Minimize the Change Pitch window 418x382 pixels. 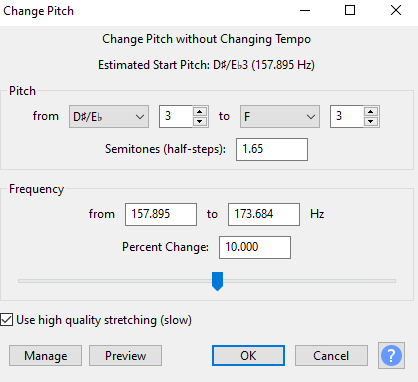[x=305, y=11]
